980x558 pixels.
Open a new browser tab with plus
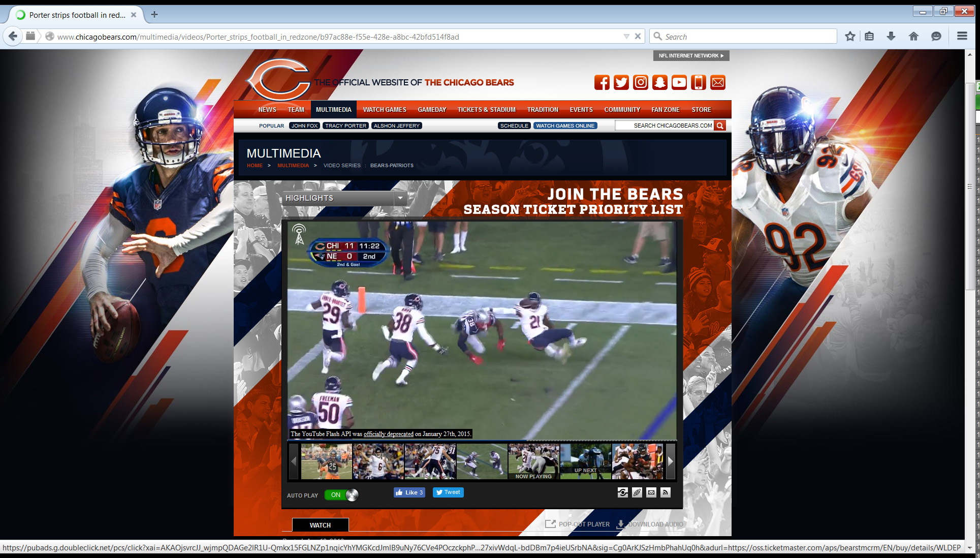pos(154,15)
